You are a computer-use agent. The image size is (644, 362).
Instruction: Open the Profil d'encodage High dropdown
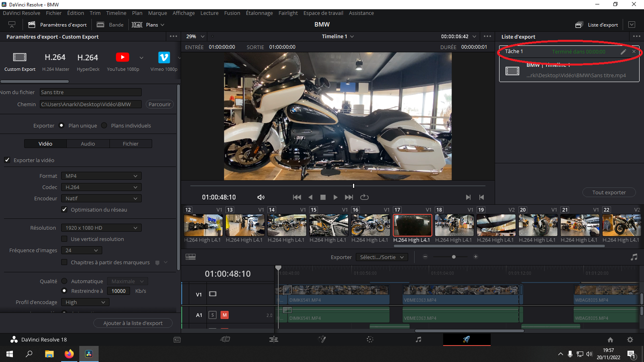85,302
